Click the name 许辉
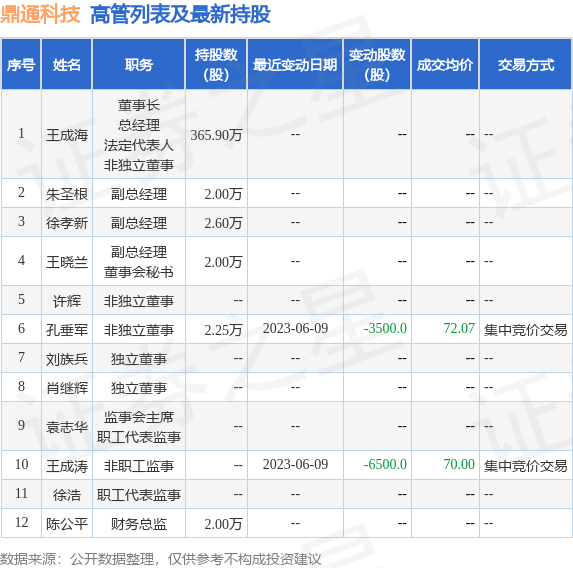Screen dimensions: 573x568 (67, 301)
